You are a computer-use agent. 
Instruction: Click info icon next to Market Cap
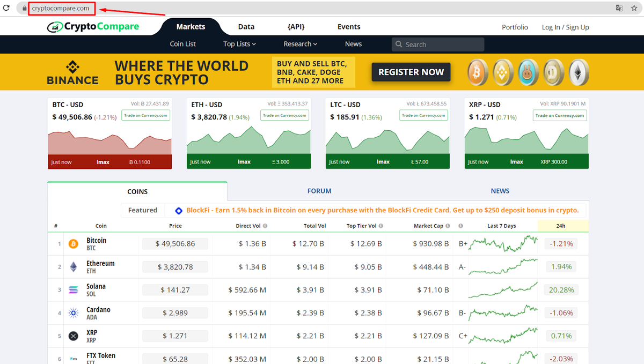pyautogui.click(x=448, y=226)
